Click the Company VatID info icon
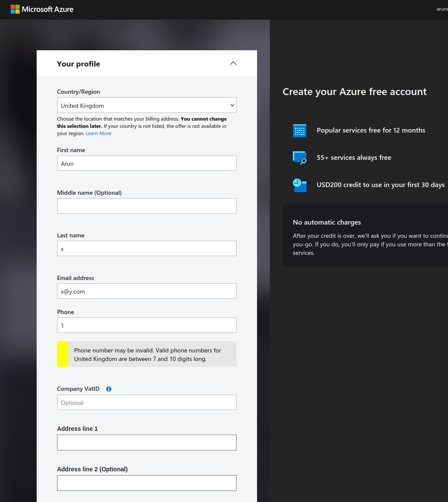448x502 pixels. 109,389
